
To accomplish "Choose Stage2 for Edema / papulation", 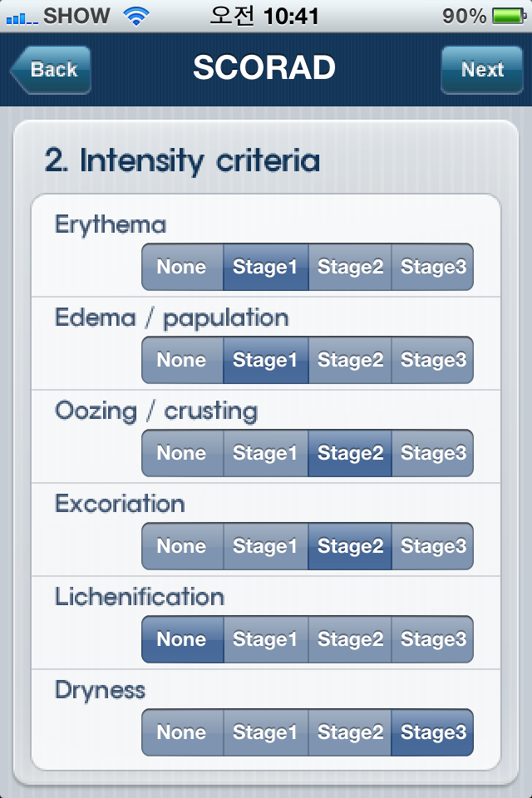I will (349, 360).
